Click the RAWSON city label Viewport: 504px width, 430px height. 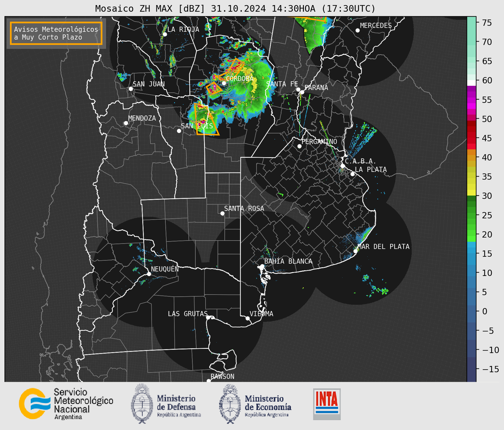click(x=223, y=376)
